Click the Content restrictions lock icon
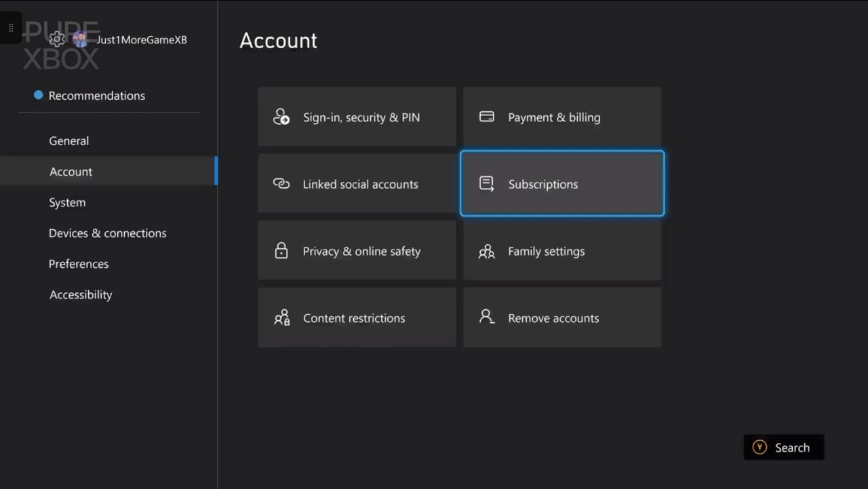 point(281,317)
